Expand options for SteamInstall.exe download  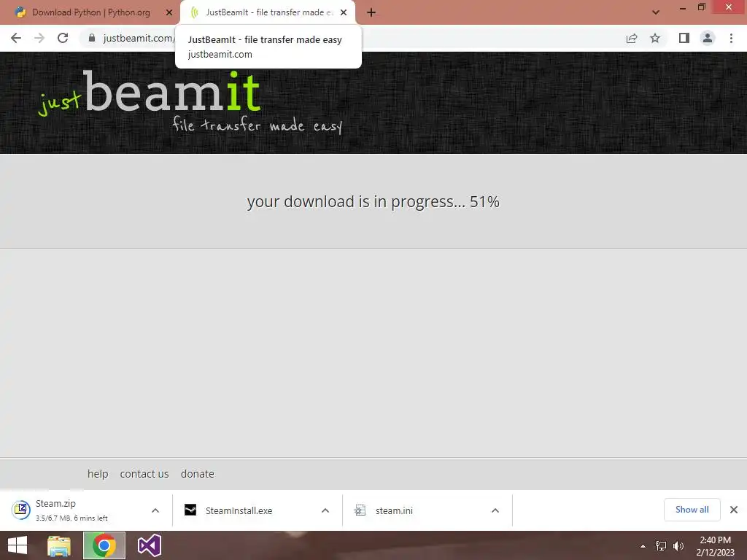325,510
